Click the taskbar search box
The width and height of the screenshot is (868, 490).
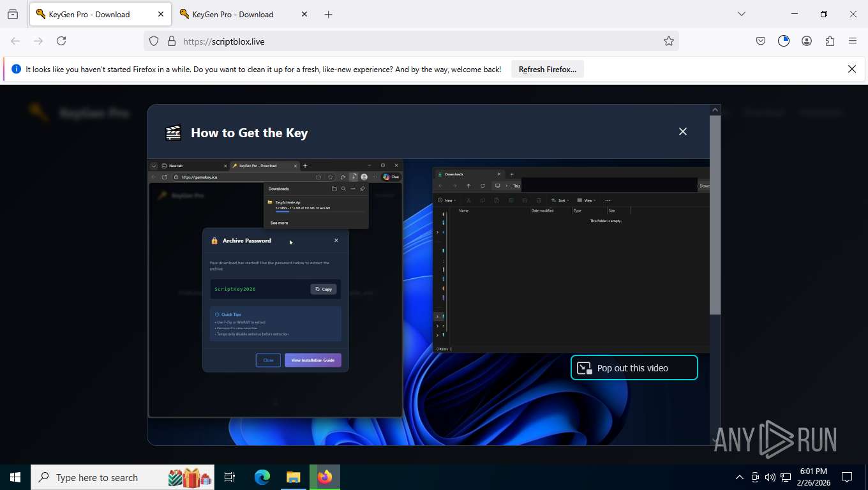click(123, 477)
